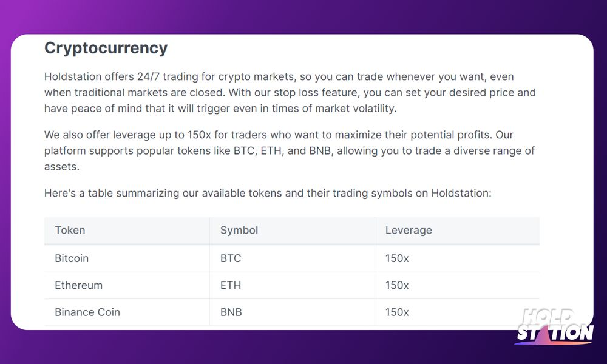Click the Leverage column header
This screenshot has width=607, height=364.
tap(457, 231)
